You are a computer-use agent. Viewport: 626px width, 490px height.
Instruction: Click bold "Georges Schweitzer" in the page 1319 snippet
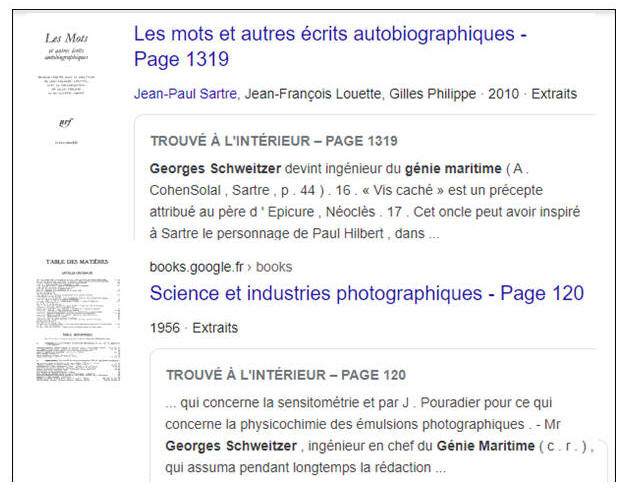coord(211,168)
